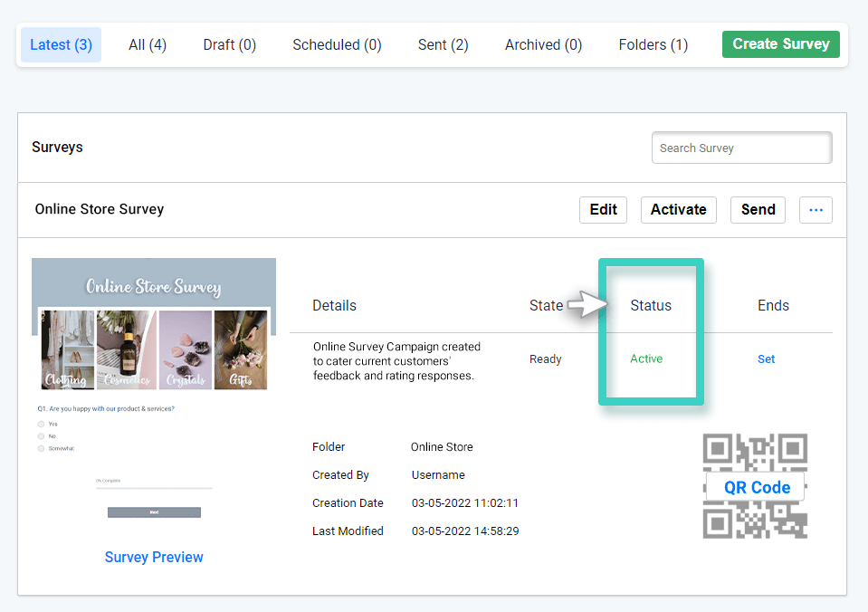The width and height of the screenshot is (868, 612).
Task: Open the Scheduled surveys tab
Action: tap(336, 44)
